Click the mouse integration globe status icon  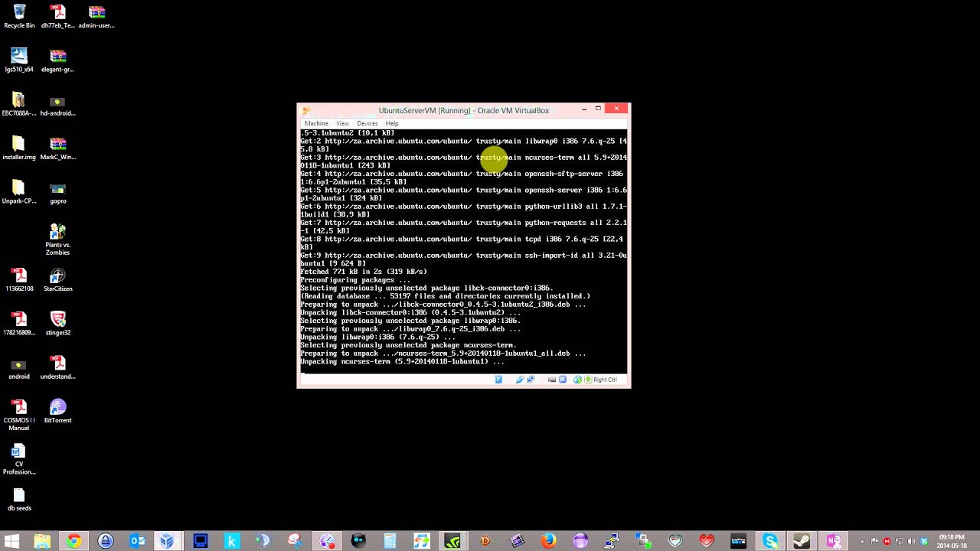[577, 380]
